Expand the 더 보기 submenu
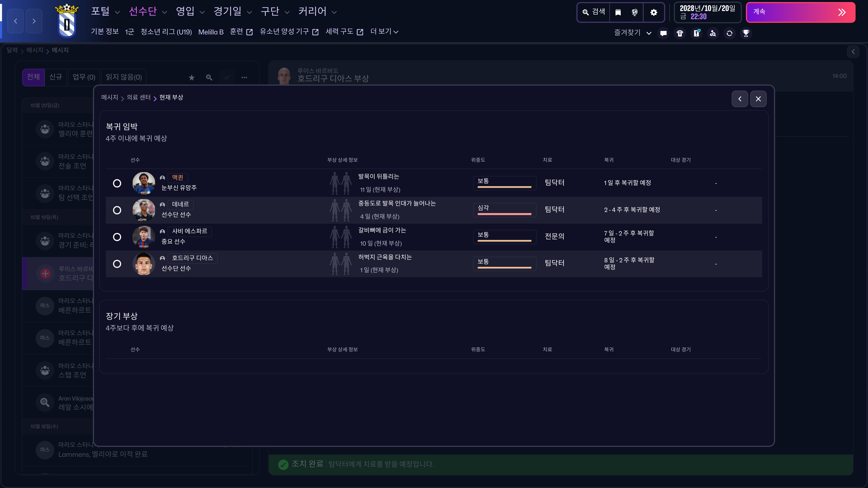868x488 pixels. (x=384, y=32)
